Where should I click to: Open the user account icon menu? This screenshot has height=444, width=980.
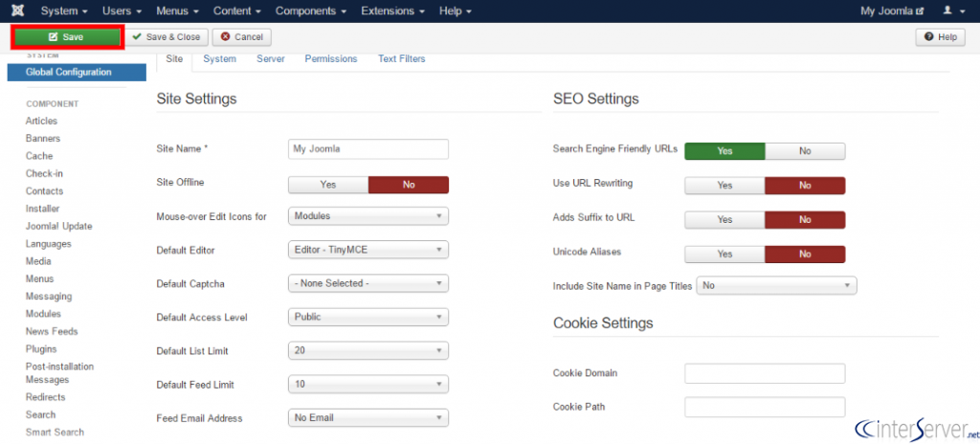[x=954, y=11]
